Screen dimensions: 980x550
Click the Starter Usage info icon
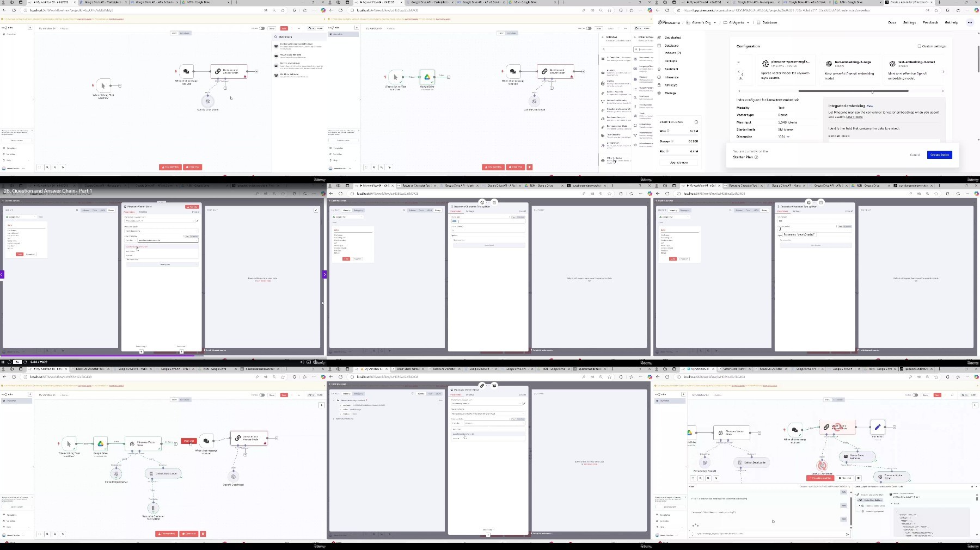click(696, 122)
